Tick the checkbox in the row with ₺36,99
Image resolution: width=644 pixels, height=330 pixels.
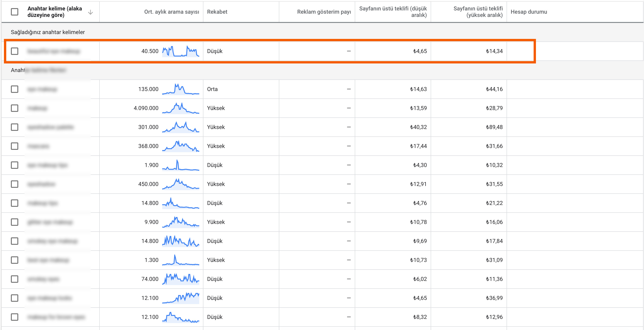coord(15,298)
